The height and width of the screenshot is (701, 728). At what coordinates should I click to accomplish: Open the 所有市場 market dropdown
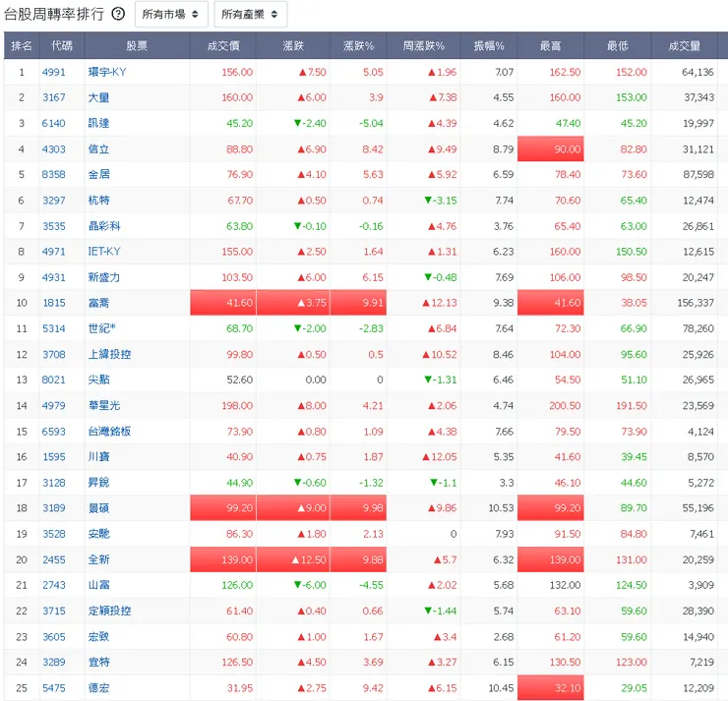(x=171, y=15)
